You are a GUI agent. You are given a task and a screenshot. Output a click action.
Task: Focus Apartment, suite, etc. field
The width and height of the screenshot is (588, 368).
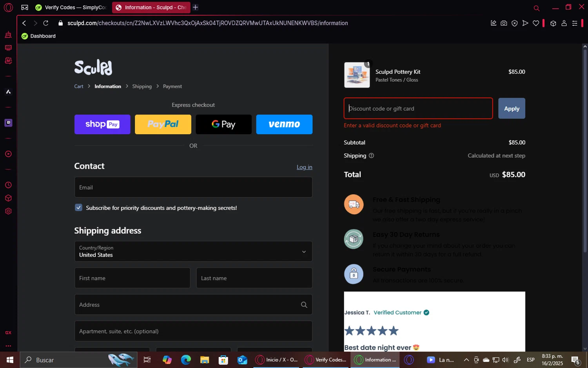click(x=193, y=331)
